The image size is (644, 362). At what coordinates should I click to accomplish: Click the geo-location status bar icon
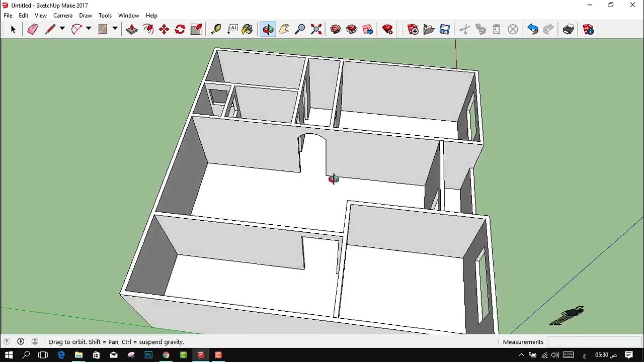pos(7,341)
